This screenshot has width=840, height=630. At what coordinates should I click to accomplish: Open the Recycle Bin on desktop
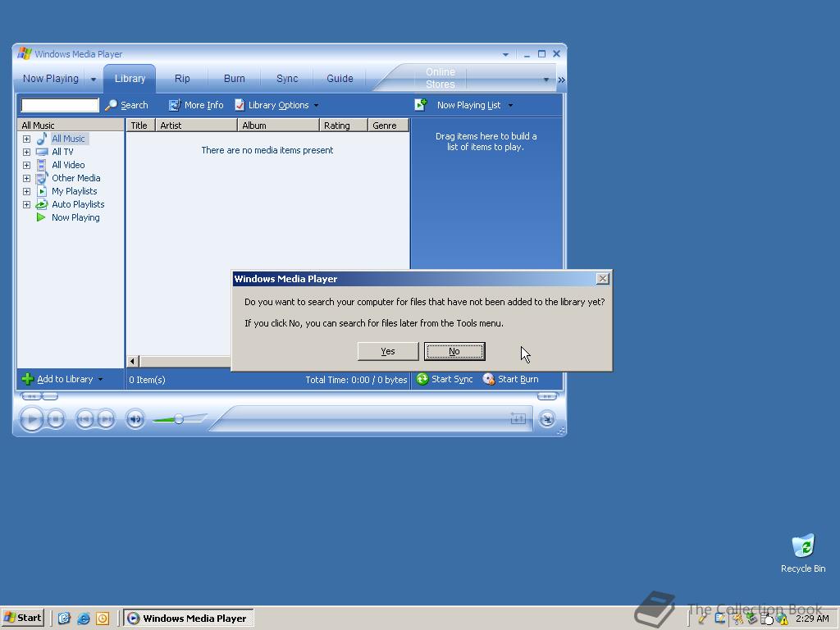802,554
